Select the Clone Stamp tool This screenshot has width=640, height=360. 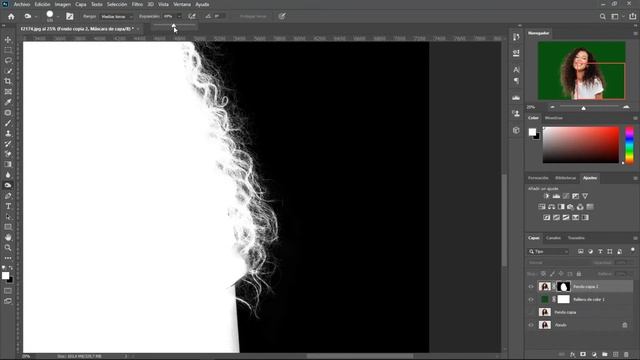click(8, 133)
